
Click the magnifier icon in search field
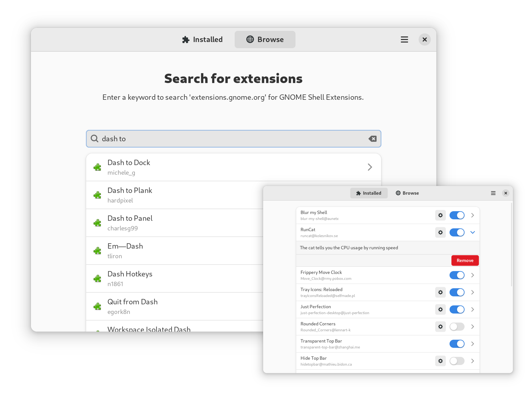coord(94,139)
